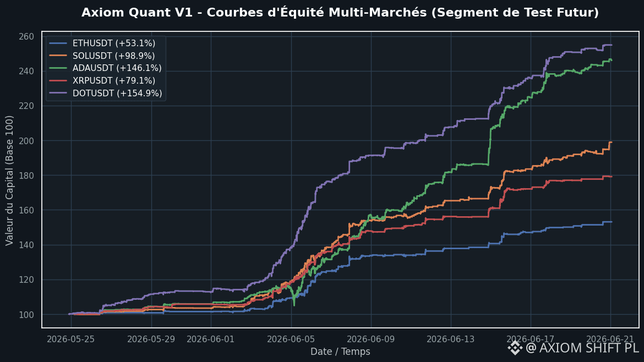This screenshot has width=644, height=362.
Task: Click the x-axis date 2026-06-05
Action: 291,339
